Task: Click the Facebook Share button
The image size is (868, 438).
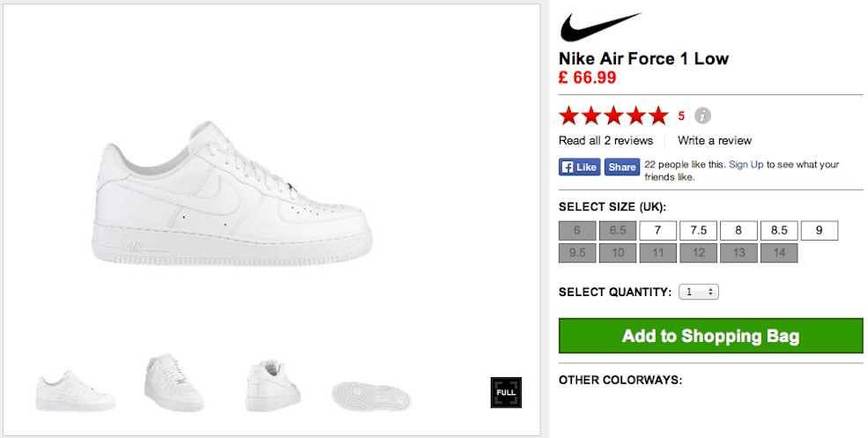Action: [x=621, y=167]
